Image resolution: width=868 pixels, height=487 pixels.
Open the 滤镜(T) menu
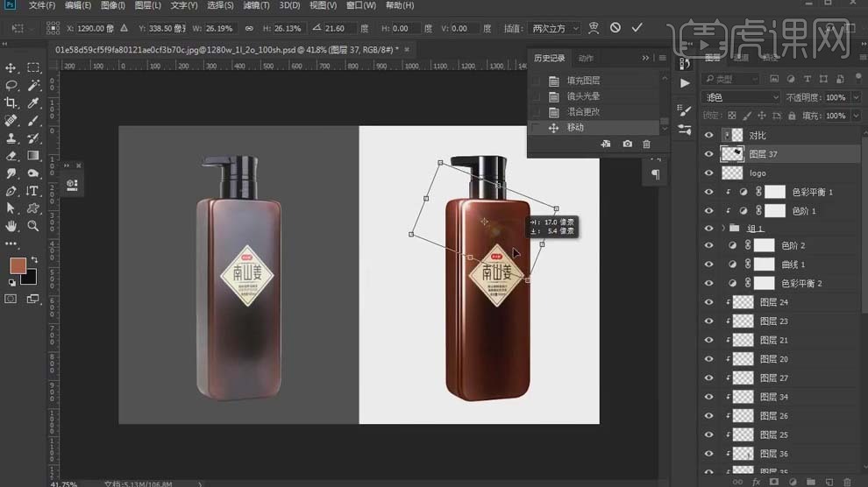coord(256,5)
